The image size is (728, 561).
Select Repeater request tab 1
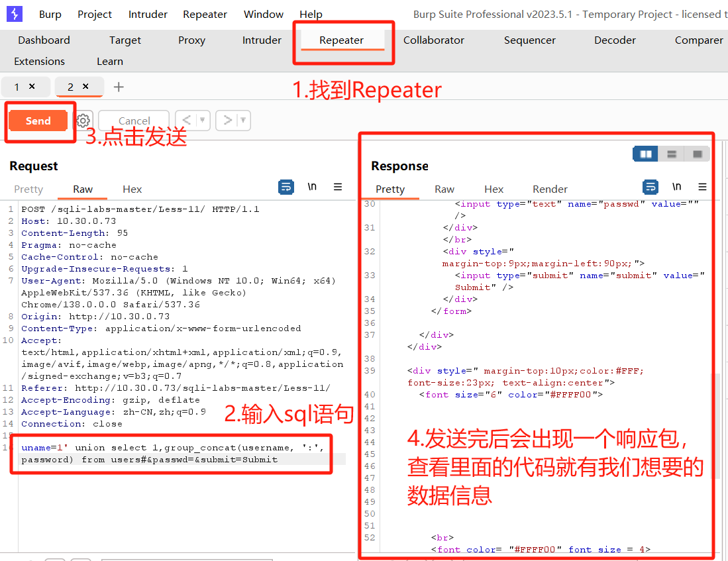17,87
